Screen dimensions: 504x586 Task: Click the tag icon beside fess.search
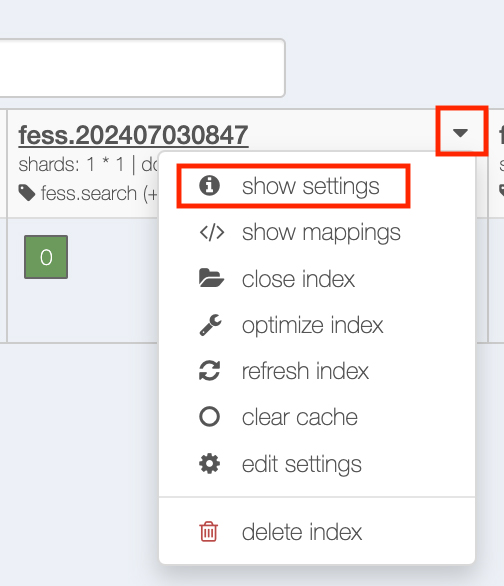click(x=27, y=193)
